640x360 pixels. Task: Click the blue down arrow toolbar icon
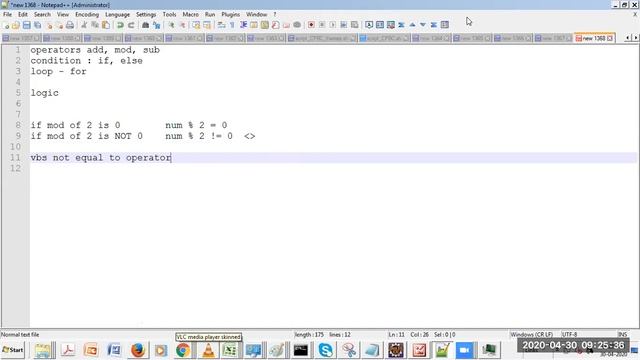(423, 25)
